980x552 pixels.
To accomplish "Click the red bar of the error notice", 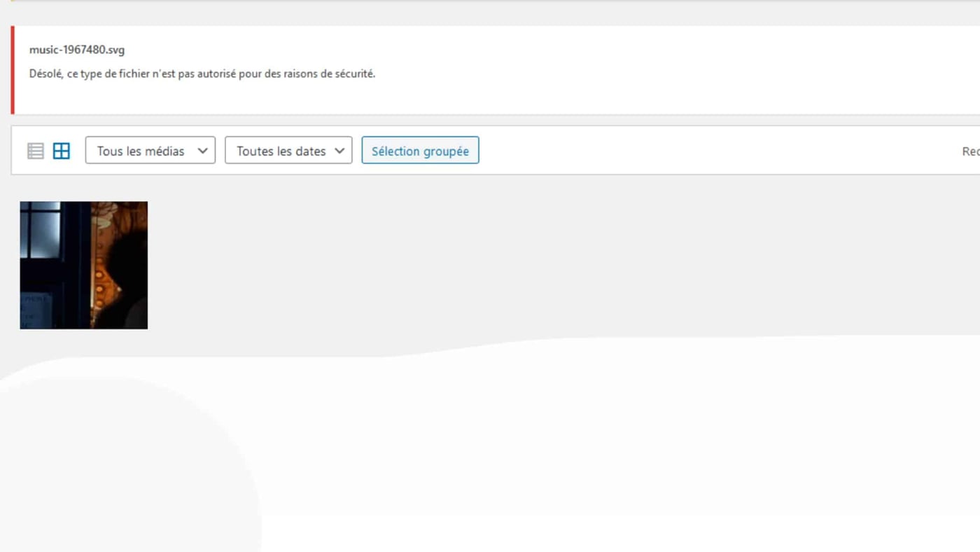I will 13,70.
